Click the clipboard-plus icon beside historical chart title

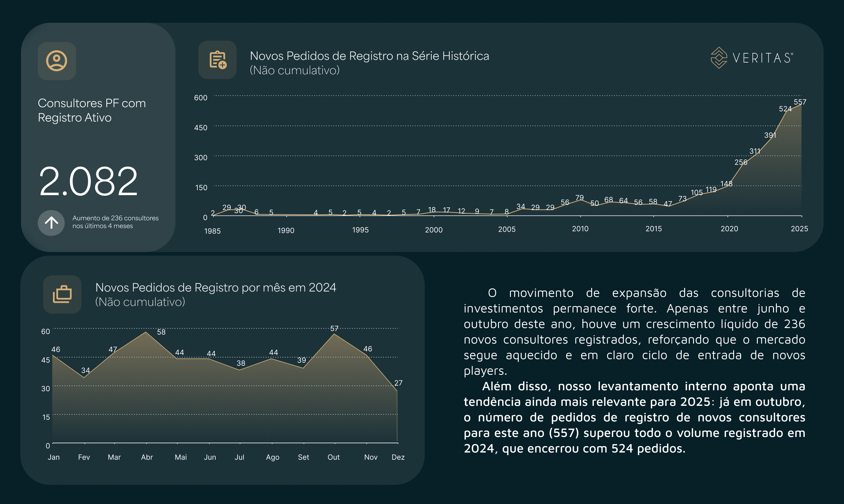217,60
